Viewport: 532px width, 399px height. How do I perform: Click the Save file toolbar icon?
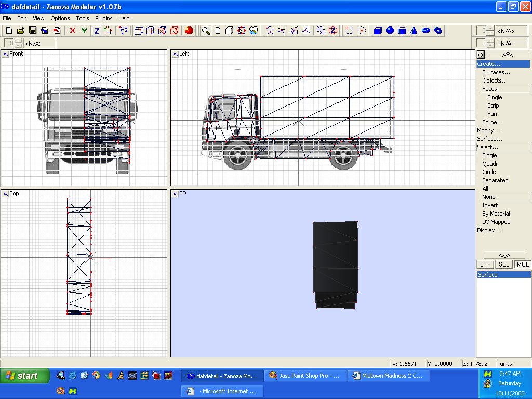[32, 31]
